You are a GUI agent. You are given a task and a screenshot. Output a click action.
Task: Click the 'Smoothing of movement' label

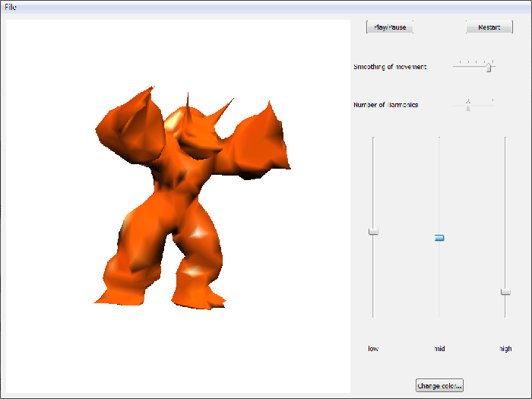tap(390, 67)
